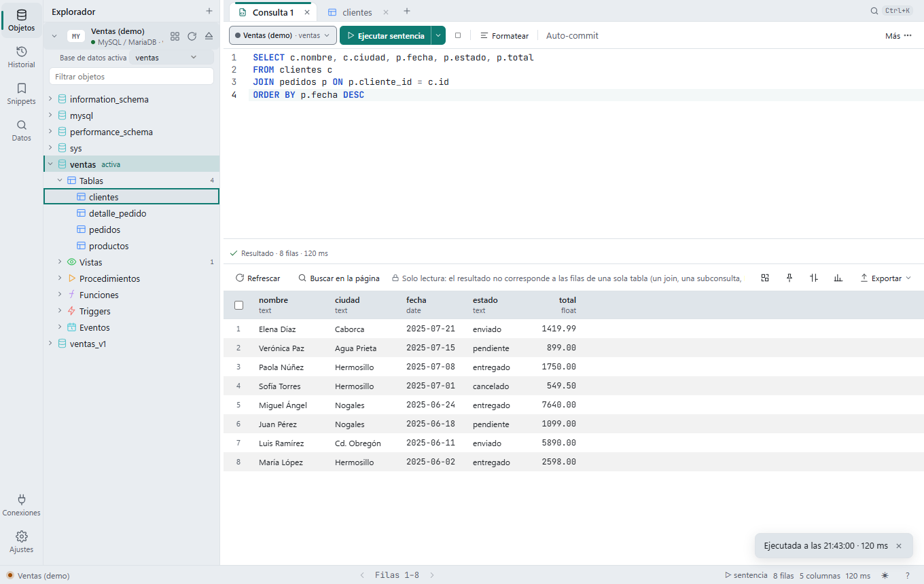Dismiss the Ejecutada a las 21:43:00 notification

pyautogui.click(x=899, y=545)
